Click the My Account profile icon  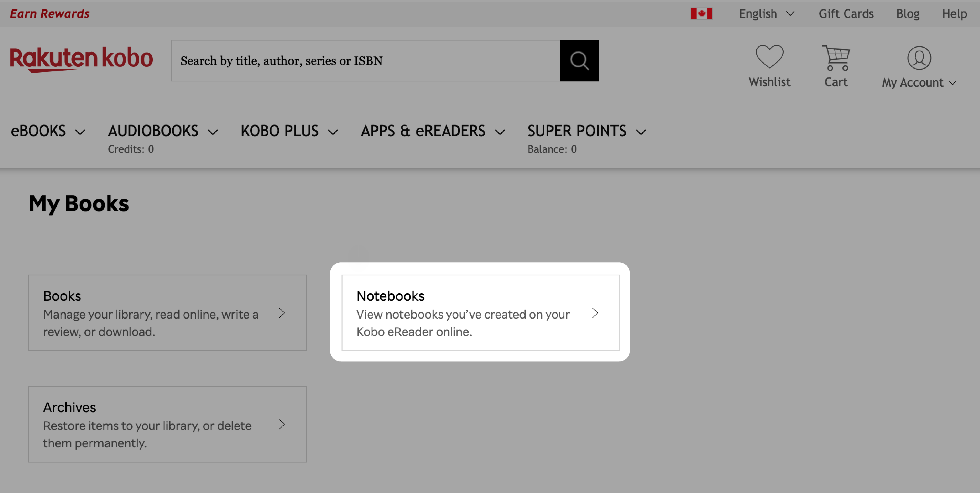point(919,57)
